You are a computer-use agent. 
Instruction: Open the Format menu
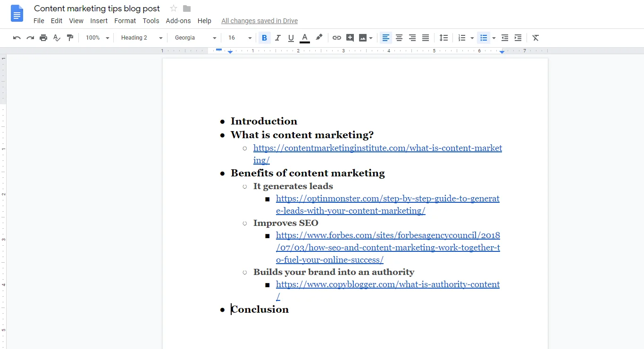[125, 21]
